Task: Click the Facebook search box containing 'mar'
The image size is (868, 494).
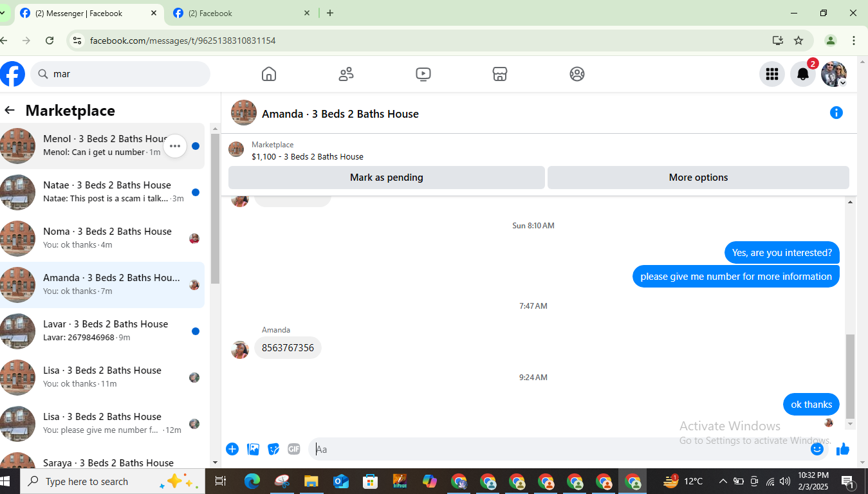Action: [x=120, y=74]
